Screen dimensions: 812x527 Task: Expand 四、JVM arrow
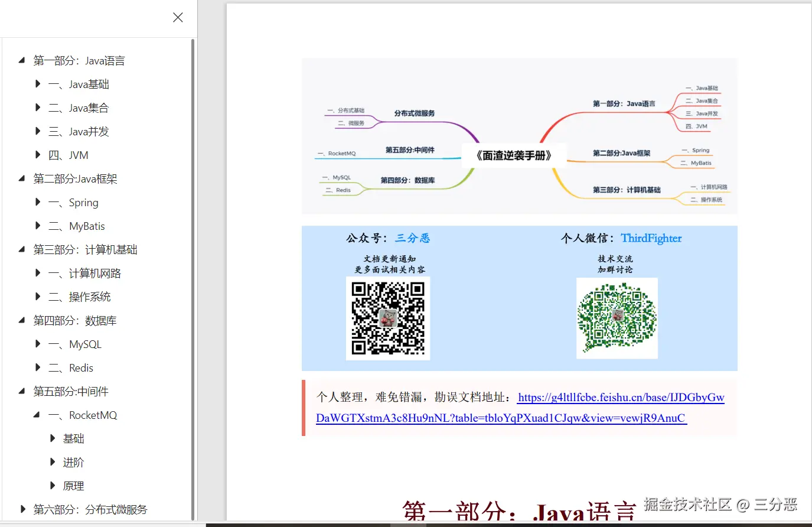point(38,155)
